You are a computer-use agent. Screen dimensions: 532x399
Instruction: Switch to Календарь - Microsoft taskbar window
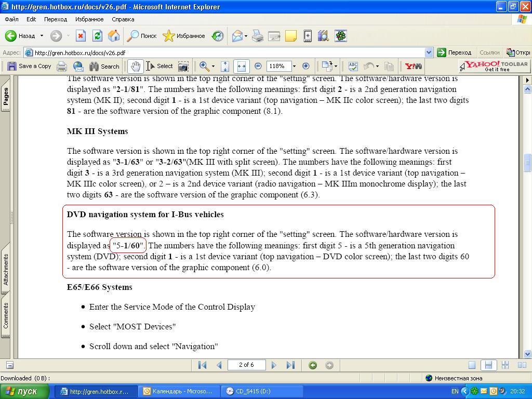(179, 391)
